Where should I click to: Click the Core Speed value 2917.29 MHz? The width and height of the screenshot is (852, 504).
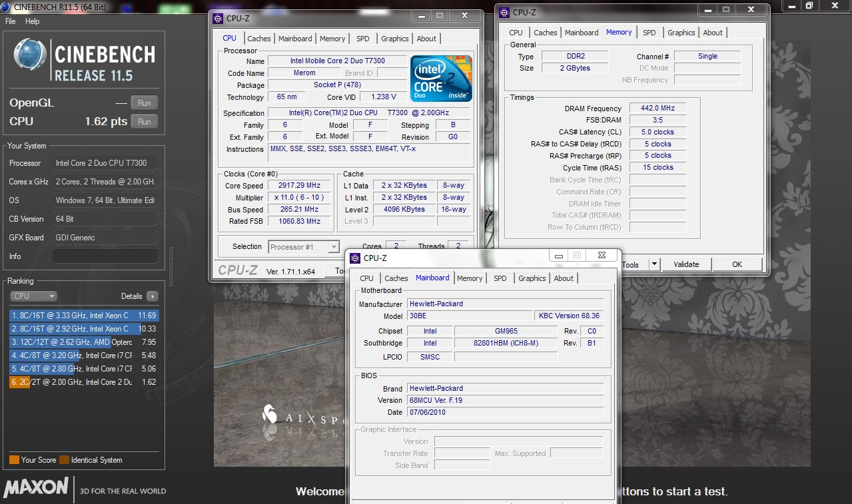(x=298, y=186)
